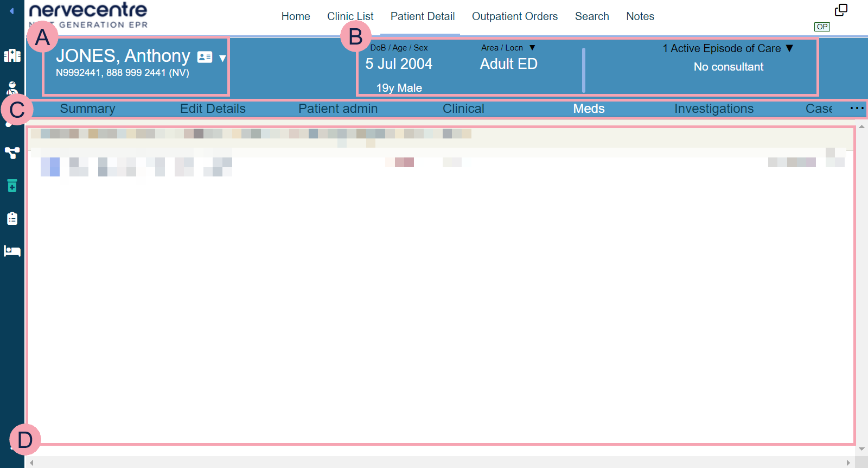The image size is (868, 468).
Task: Open the Area / Locn dropdown
Action: click(532, 48)
